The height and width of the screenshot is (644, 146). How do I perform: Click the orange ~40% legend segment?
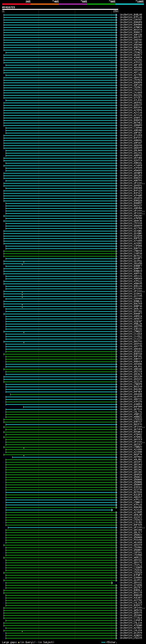[45, 4]
